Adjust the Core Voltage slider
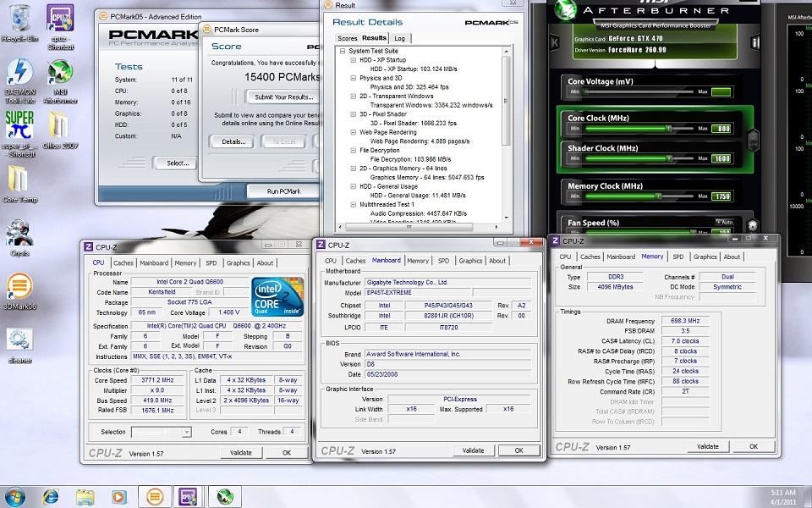The height and width of the screenshot is (508, 812). [640, 92]
